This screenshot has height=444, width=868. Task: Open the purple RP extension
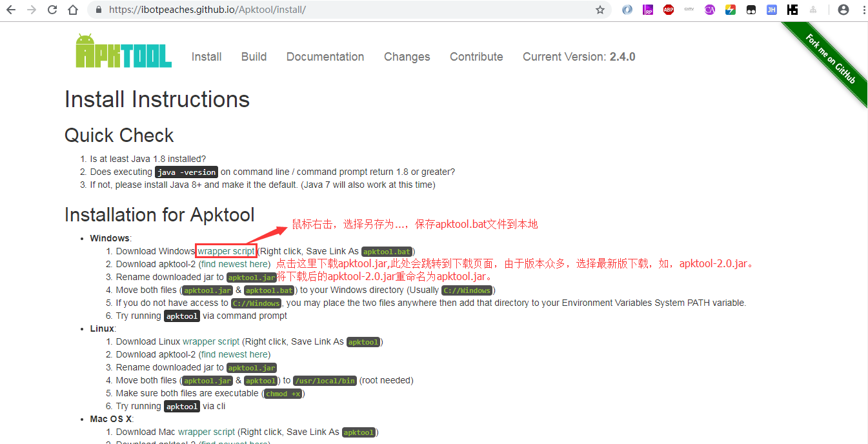point(648,10)
